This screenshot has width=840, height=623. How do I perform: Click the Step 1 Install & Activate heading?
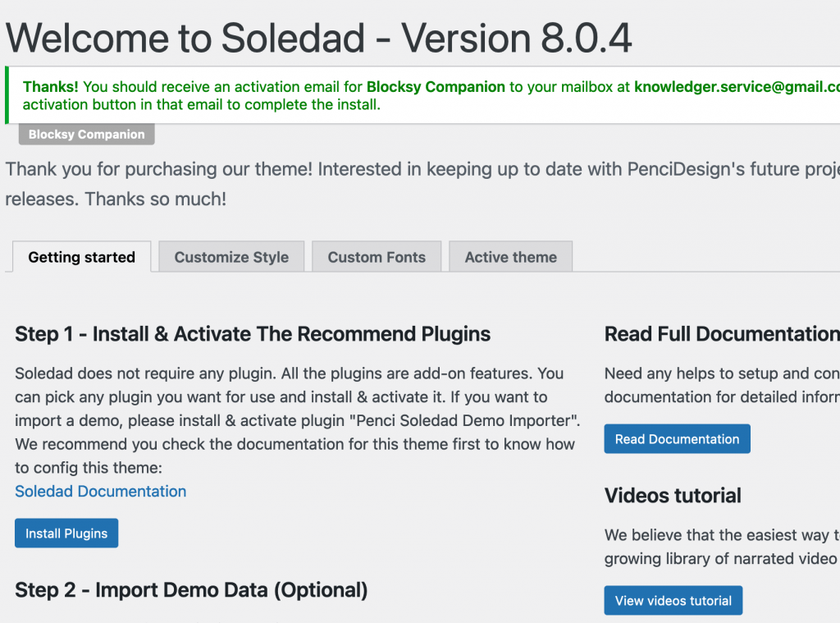(253, 334)
